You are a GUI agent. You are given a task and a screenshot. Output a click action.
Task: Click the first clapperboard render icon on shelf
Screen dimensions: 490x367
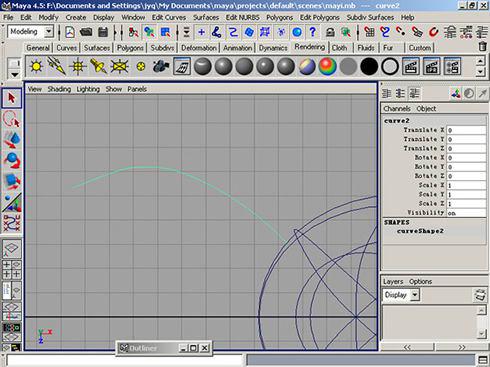[411, 66]
